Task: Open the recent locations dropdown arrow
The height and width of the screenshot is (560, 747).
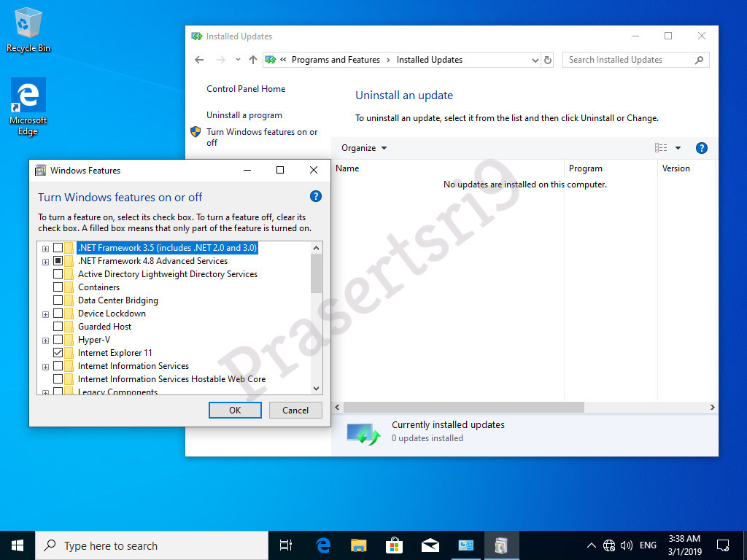Action: [x=238, y=60]
